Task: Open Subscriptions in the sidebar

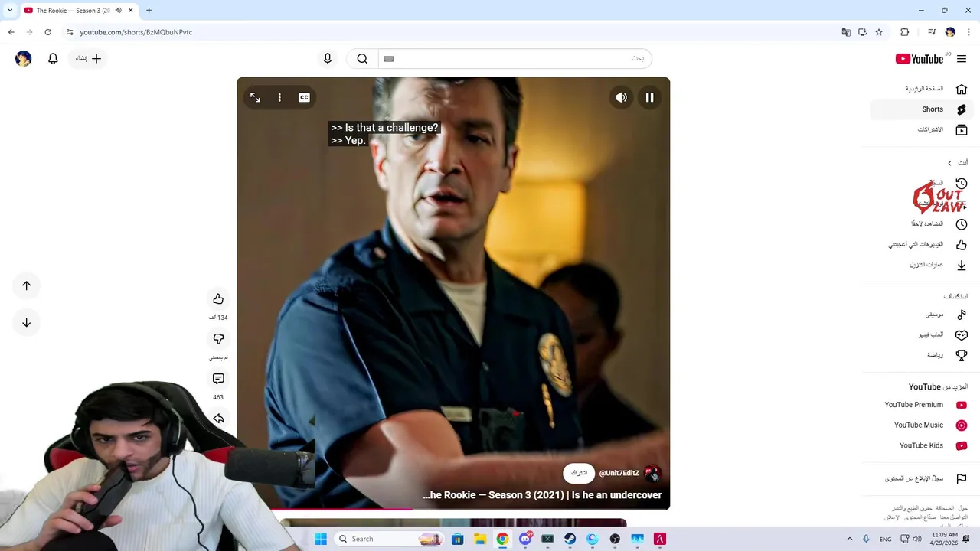Action: (922, 130)
